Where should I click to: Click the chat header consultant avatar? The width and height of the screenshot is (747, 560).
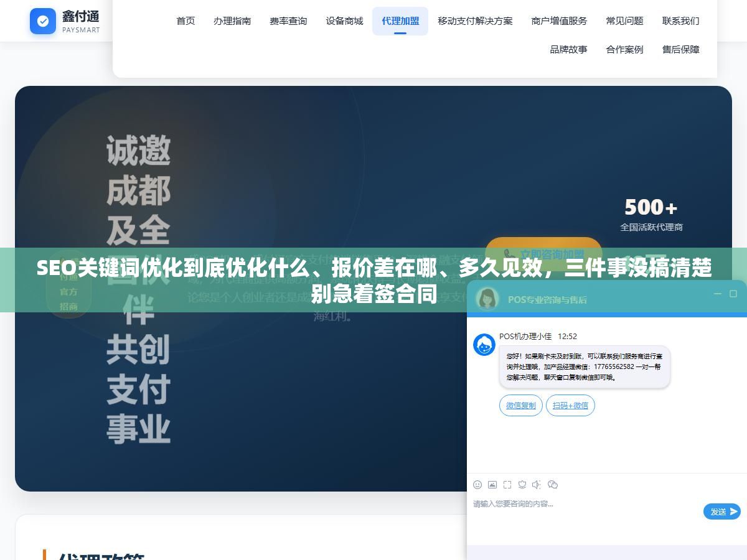click(x=487, y=299)
